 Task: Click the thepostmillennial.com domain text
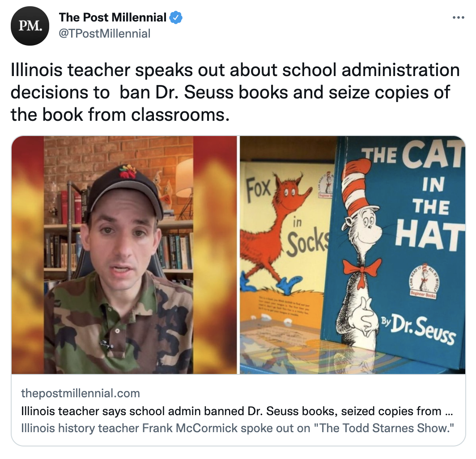pos(81,393)
